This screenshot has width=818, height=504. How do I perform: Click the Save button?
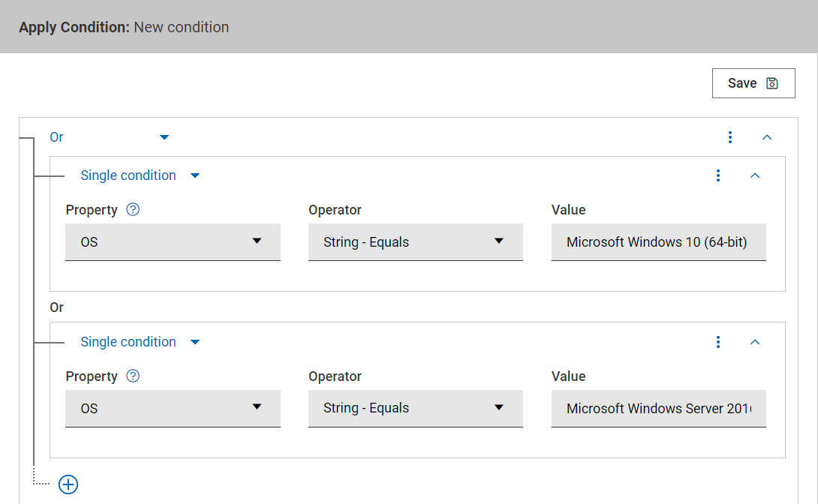tap(753, 83)
